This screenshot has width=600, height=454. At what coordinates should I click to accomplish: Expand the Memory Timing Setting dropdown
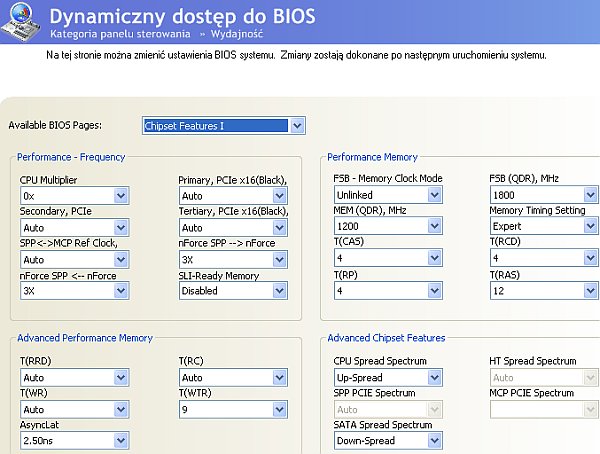click(590, 226)
